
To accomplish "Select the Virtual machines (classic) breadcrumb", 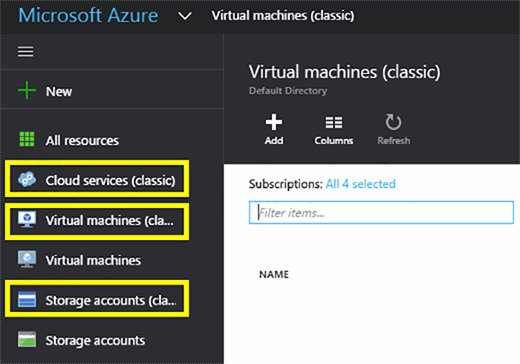I will tap(283, 16).
